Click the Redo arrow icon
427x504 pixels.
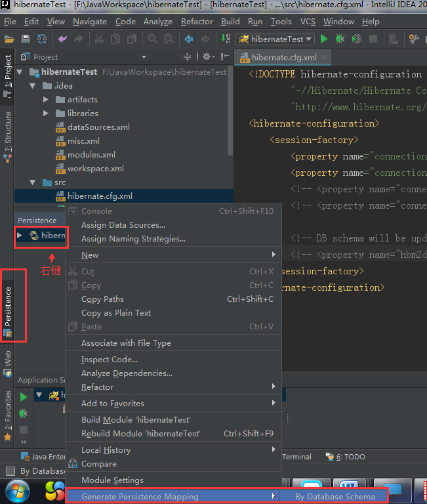79,39
